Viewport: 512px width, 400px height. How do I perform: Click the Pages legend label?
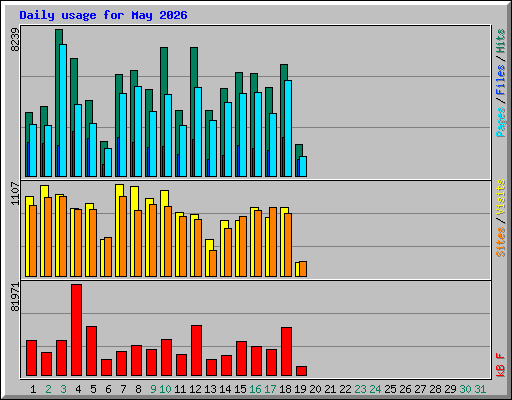click(x=500, y=122)
